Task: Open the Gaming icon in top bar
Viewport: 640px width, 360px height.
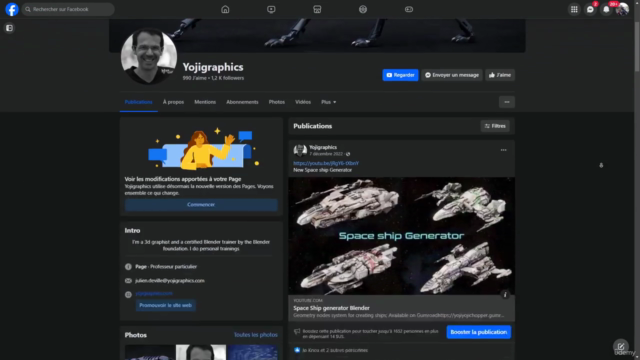Action: [x=409, y=9]
